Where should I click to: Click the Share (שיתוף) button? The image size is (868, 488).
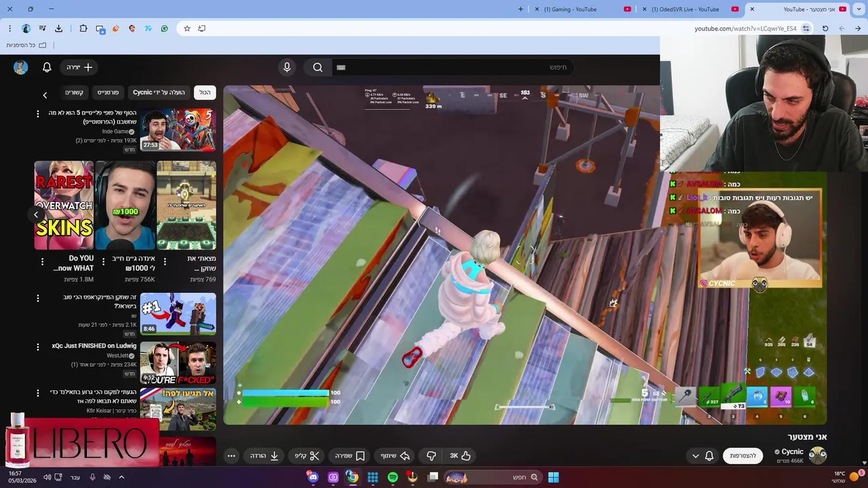pos(395,456)
